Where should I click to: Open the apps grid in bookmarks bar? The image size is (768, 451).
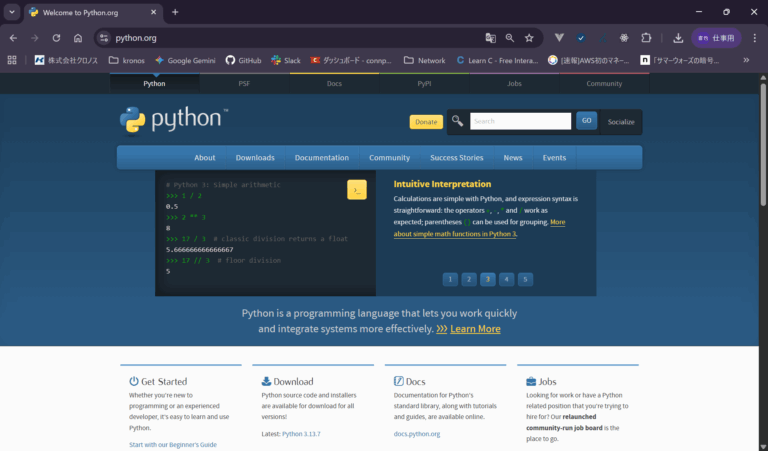pos(12,60)
